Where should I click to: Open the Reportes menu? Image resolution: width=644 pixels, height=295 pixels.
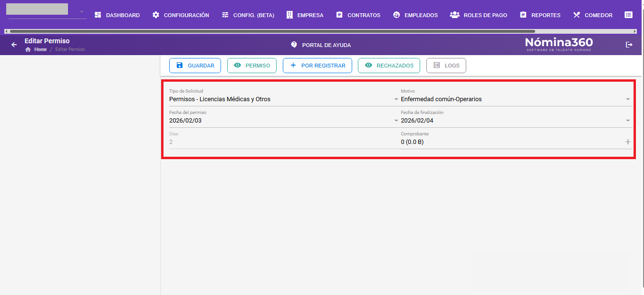pyautogui.click(x=540, y=15)
